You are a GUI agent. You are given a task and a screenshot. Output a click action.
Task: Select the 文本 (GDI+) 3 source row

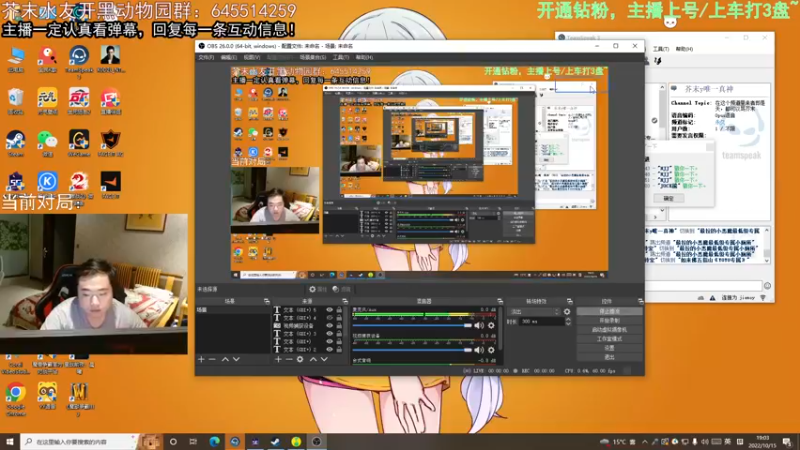coord(308,334)
